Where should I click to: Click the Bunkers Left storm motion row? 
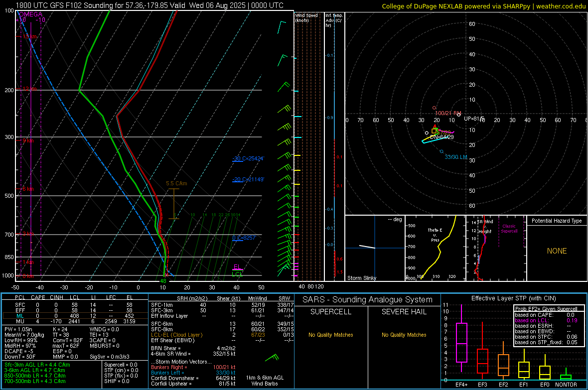click(x=193, y=373)
